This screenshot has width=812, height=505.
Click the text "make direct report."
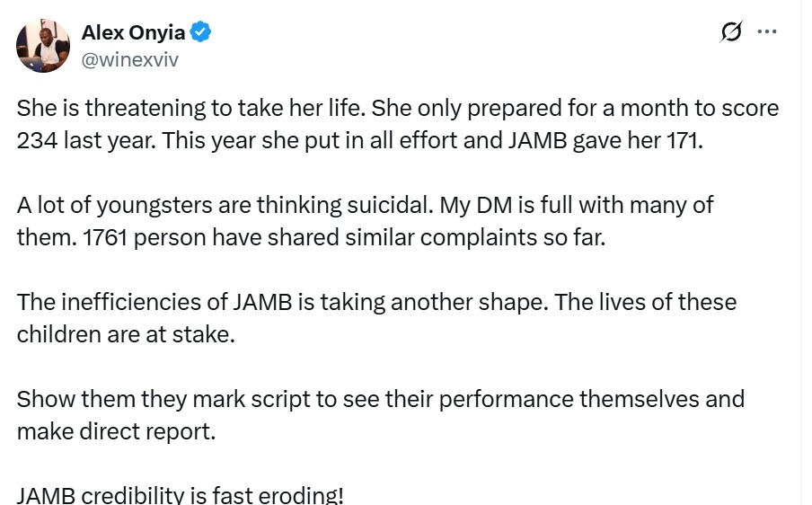[116, 431]
